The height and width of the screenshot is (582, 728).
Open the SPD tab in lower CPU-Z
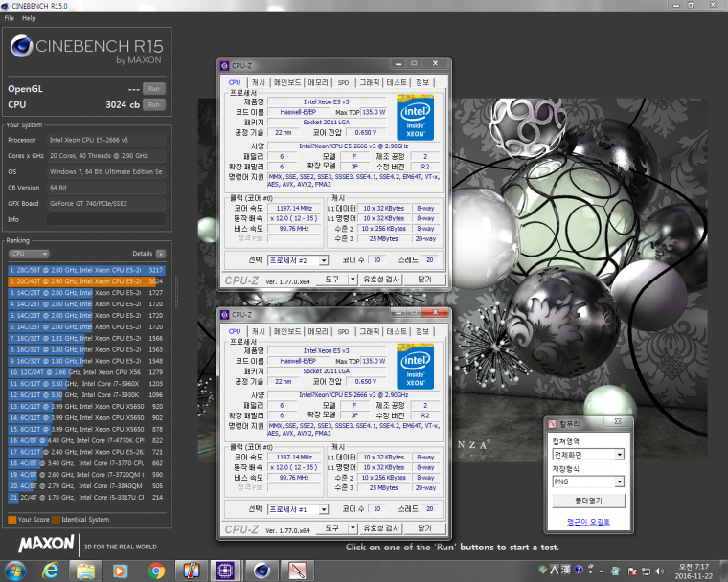[343, 331]
